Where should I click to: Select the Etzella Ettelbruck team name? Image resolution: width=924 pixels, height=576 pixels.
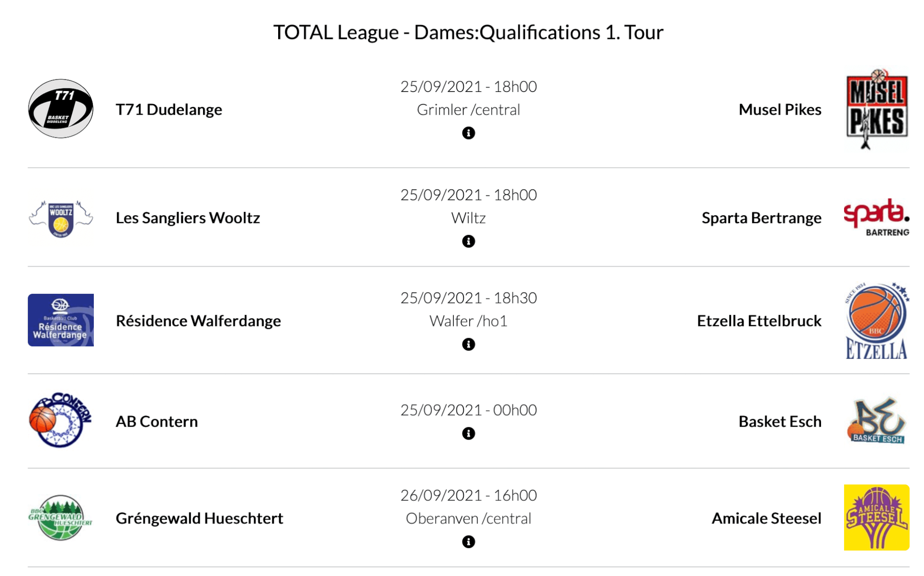coord(759,321)
